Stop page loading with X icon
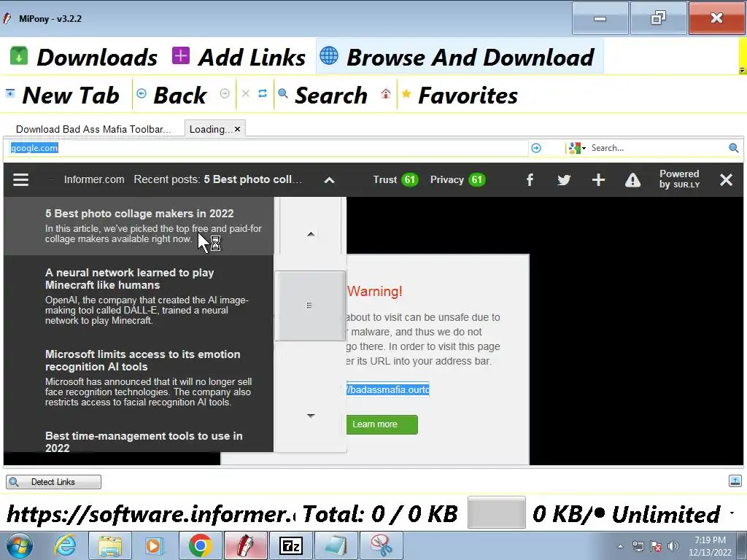This screenshot has height=560, width=747. 246,93
